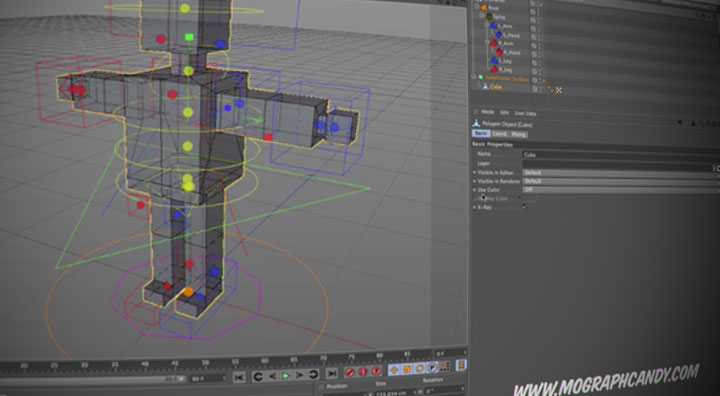Open the Use Color dropdown

(x=621, y=190)
